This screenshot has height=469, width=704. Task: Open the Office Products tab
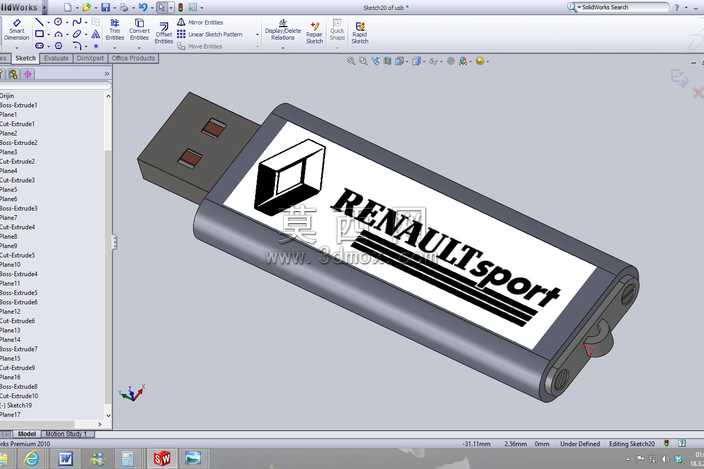(x=133, y=58)
